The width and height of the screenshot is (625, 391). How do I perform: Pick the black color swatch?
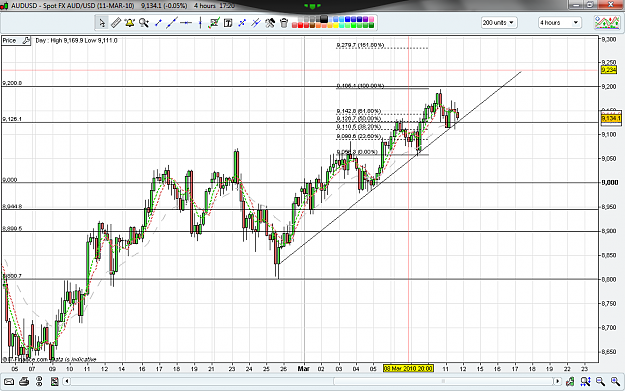pyautogui.click(x=324, y=19)
